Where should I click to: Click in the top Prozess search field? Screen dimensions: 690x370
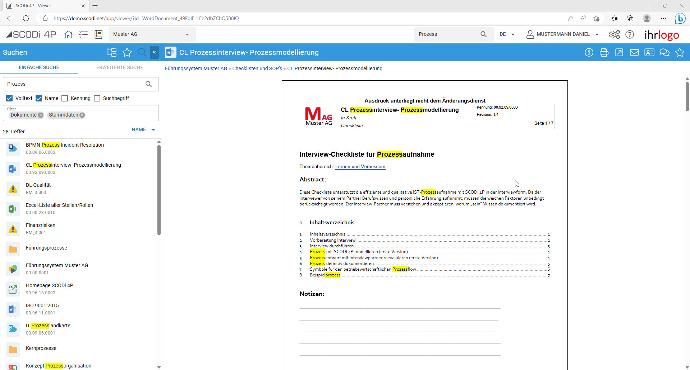point(447,34)
